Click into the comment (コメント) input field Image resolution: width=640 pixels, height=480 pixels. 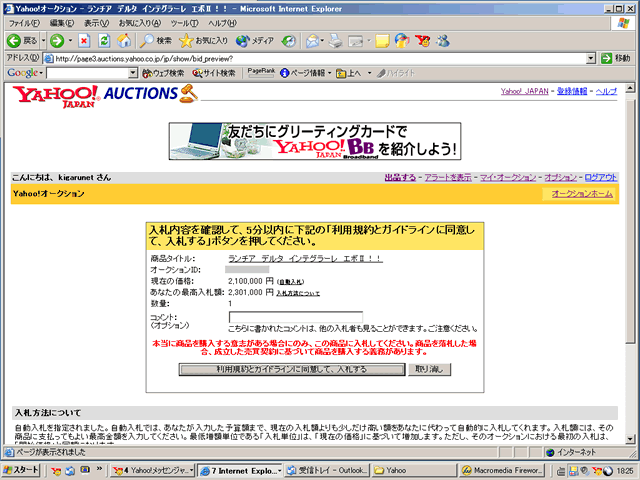tap(296, 318)
